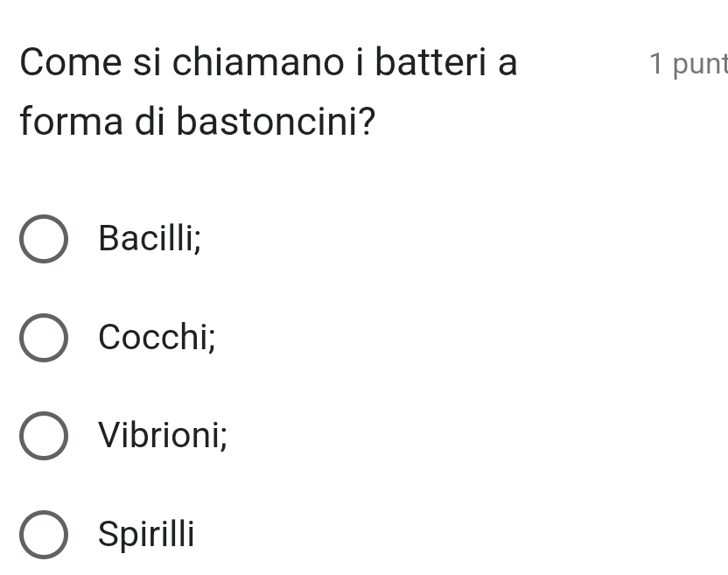Click the "Bacilli;" answer label text
The width and height of the screenshot is (728, 575).
coord(150,237)
